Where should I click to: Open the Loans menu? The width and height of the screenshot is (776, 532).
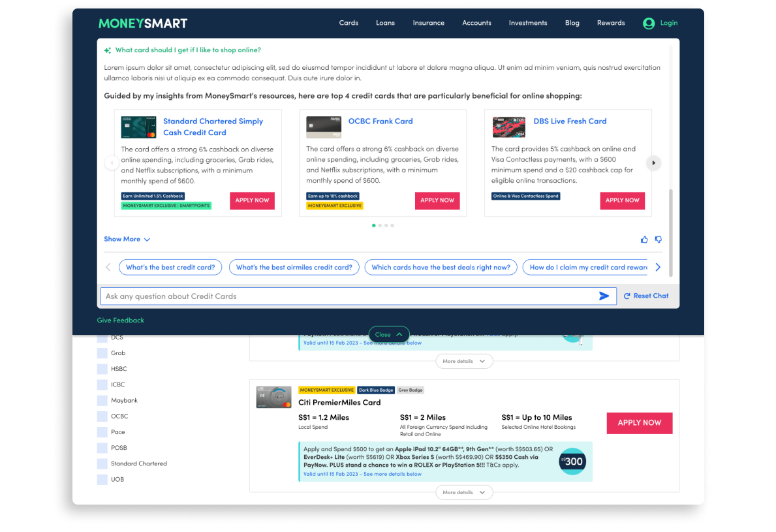pos(385,23)
